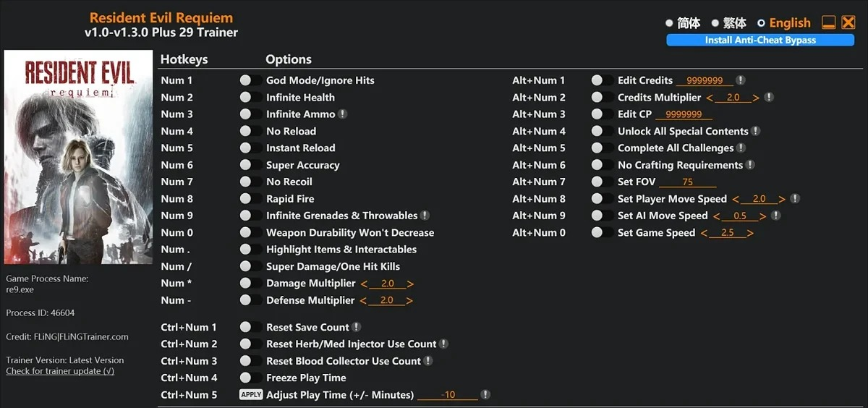This screenshot has width=868, height=408.
Task: Click APPLY button for Adjust Play Time
Action: click(x=250, y=395)
